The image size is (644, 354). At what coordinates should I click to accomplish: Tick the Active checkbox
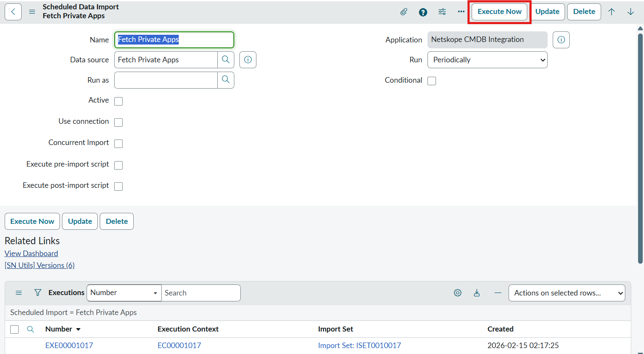pos(118,101)
